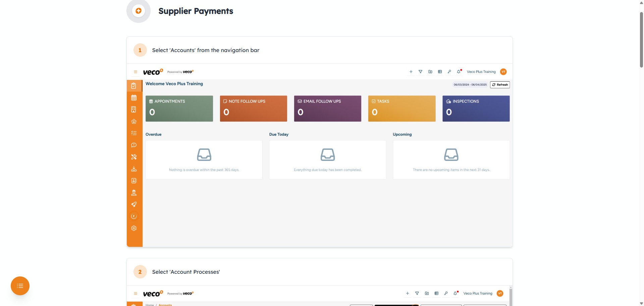Click the filter funnel icon in top bar

point(420,72)
